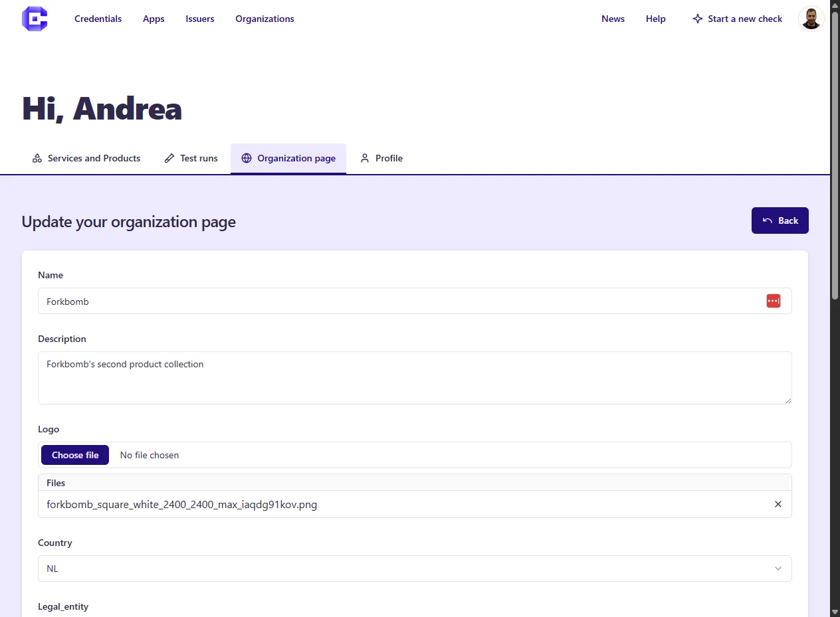Click the return arrow icon on Back button
This screenshot has width=840, height=617.
point(768,220)
